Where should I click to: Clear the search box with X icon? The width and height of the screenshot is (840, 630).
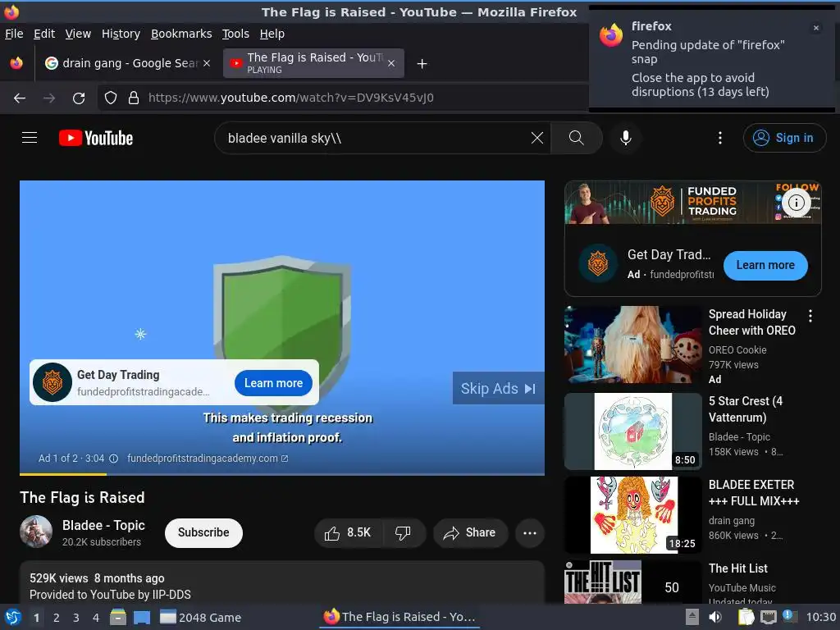pos(536,138)
